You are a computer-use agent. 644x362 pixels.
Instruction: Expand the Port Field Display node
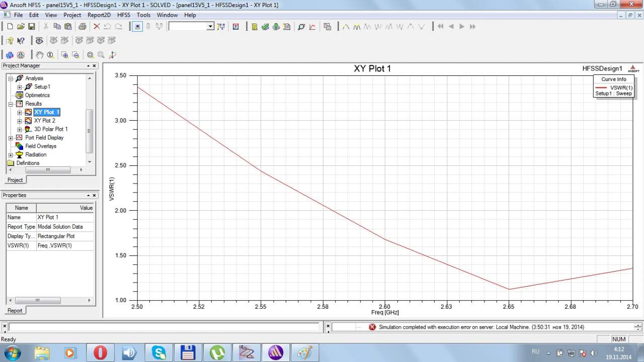[x=11, y=138]
